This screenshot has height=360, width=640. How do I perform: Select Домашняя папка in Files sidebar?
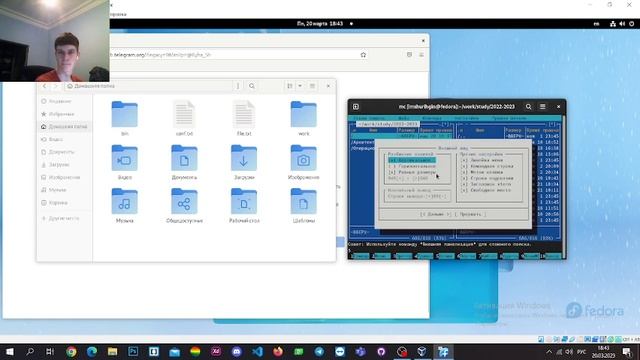[x=64, y=127]
